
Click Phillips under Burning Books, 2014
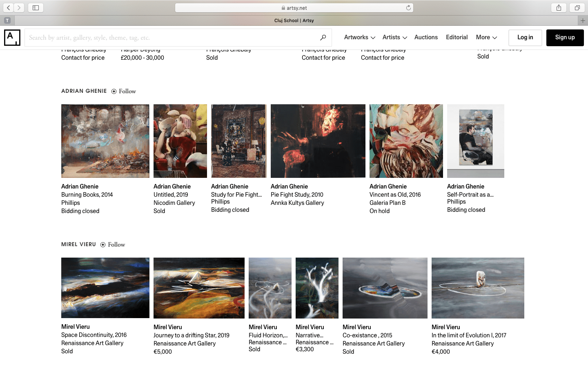[x=71, y=203]
